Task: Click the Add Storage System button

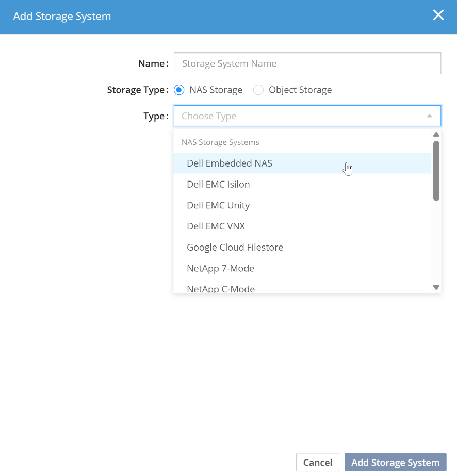Action: click(x=395, y=462)
